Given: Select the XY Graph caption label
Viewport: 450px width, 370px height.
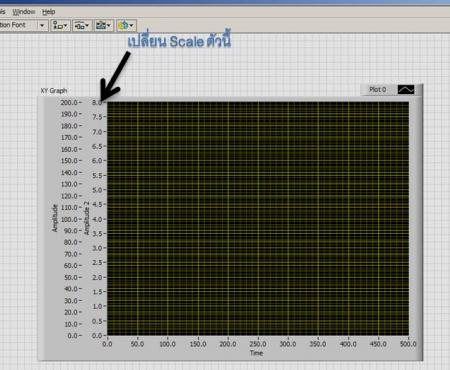Looking at the screenshot, I should (54, 91).
